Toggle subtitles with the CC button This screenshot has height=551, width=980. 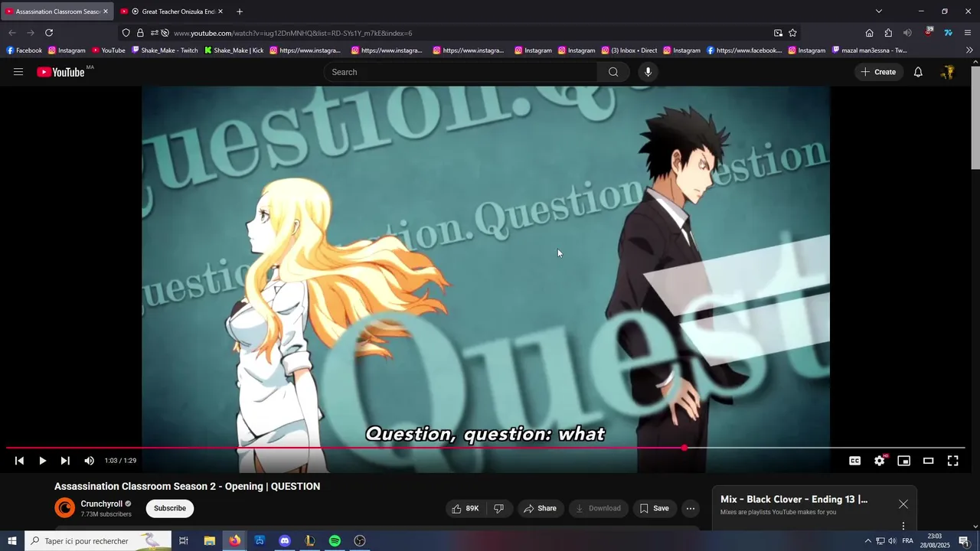tap(854, 461)
